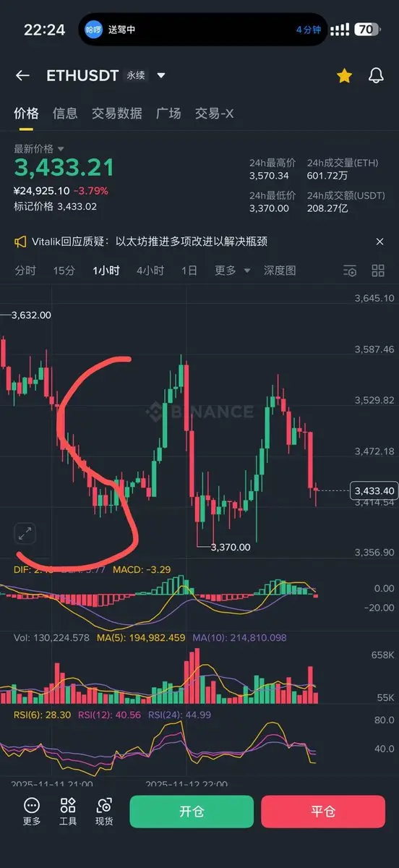Open the Vitalik news headline
Viewport: 399px width, 868px height.
(149, 242)
